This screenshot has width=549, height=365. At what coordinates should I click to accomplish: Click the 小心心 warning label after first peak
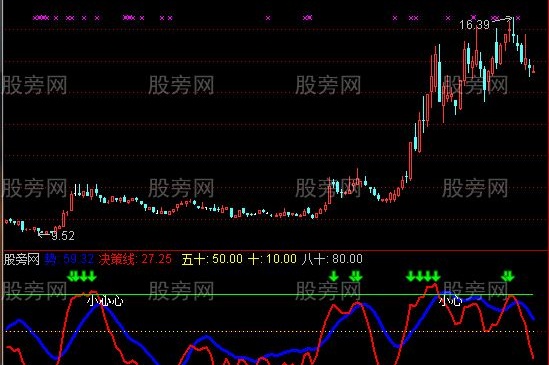click(105, 301)
